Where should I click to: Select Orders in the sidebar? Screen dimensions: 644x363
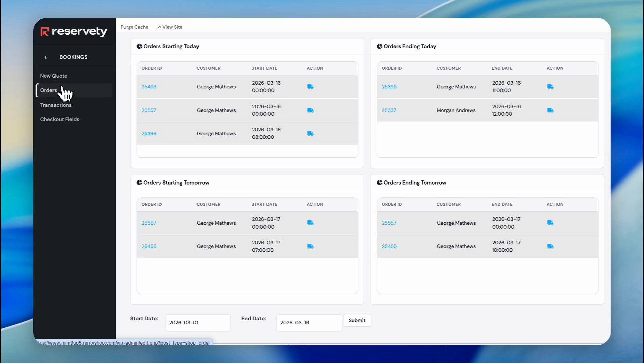click(49, 90)
